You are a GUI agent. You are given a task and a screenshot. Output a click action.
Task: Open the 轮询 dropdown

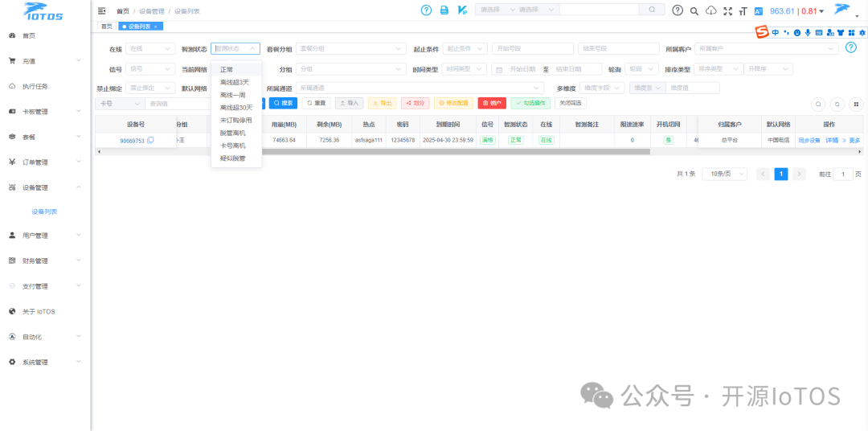pyautogui.click(x=641, y=69)
